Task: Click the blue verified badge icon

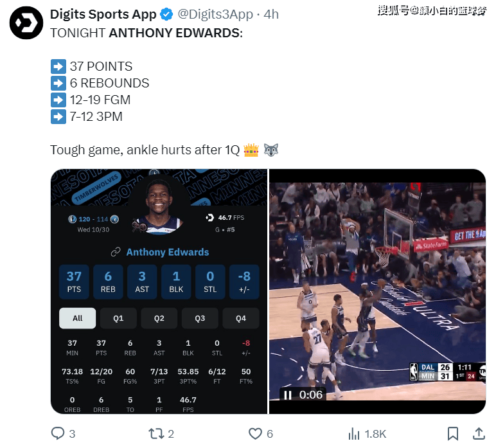Action: pos(166,15)
